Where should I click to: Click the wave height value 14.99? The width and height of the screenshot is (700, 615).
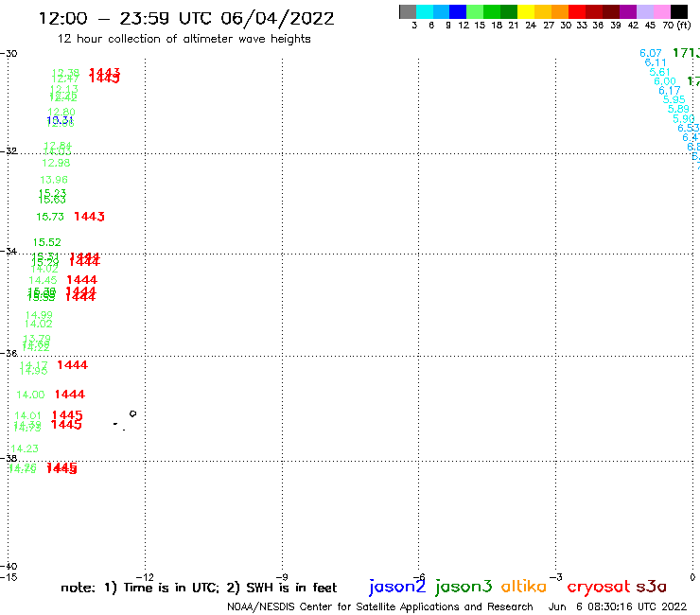click(x=39, y=315)
